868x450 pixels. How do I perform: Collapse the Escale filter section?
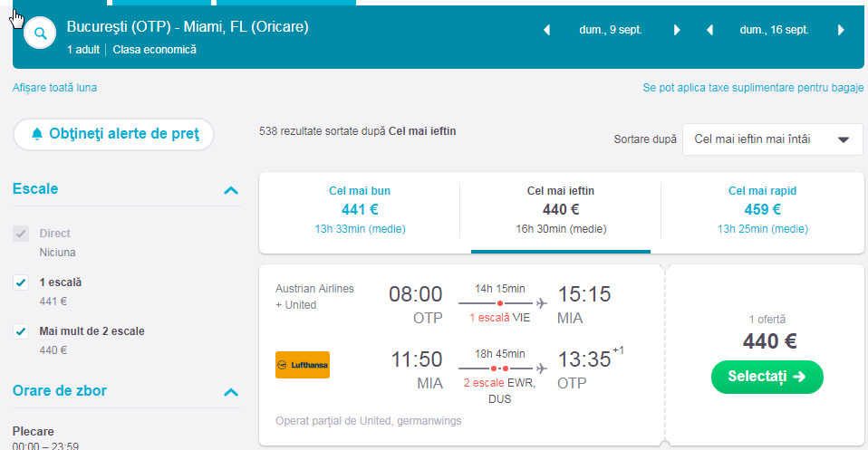(x=231, y=190)
